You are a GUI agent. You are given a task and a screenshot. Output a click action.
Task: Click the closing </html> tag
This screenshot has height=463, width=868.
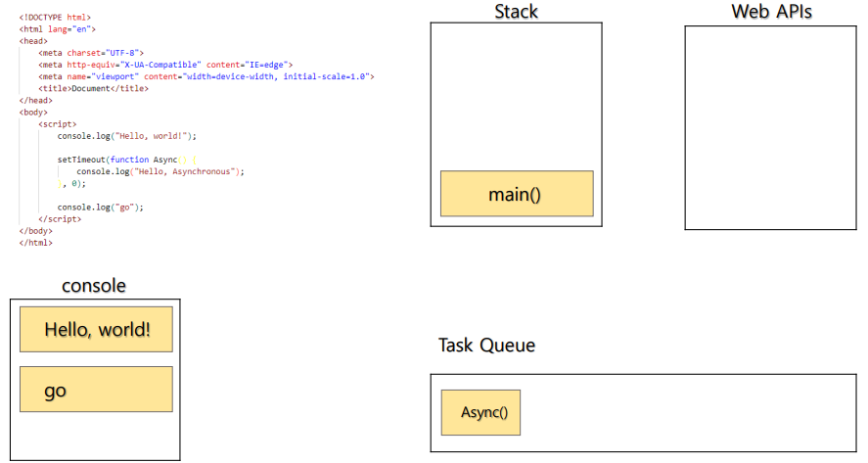tap(36, 243)
